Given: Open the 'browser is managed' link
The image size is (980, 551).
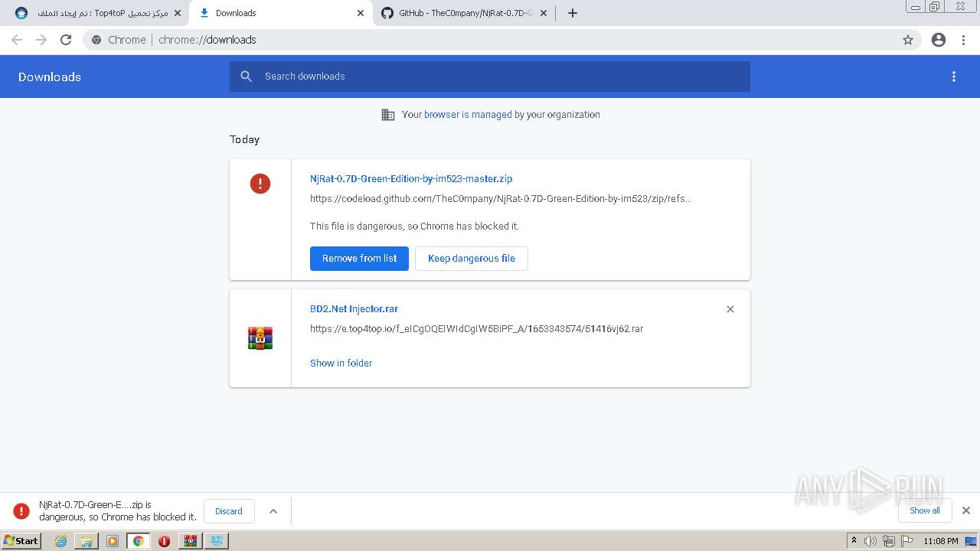Looking at the screenshot, I should pos(468,115).
